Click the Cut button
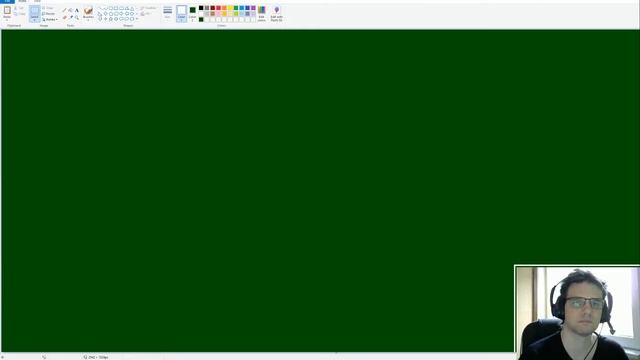Screen dimensions: 640x360 [20, 8]
